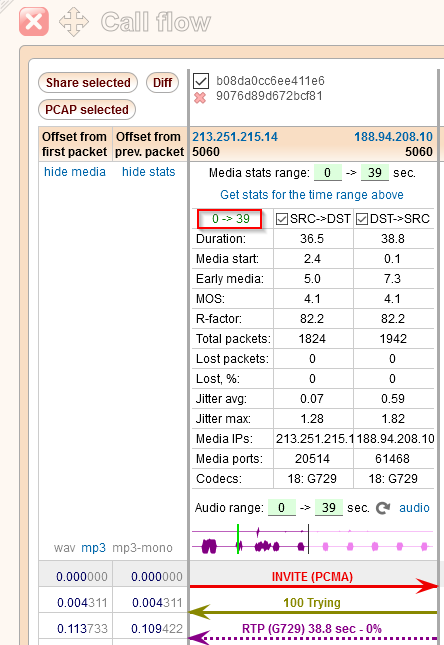This screenshot has height=645, width=444.
Task: Download PCAP selected
Action: point(87,110)
